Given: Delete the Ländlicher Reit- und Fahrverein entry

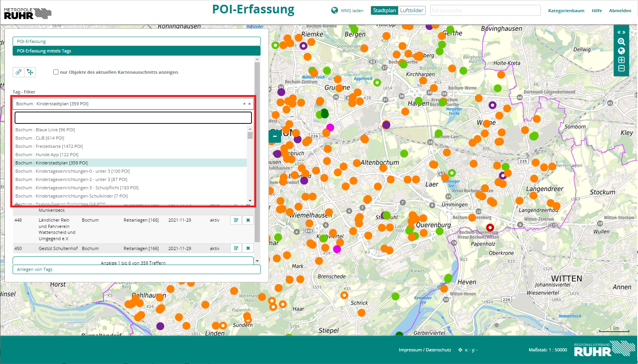Looking at the screenshot, I should point(248,220).
